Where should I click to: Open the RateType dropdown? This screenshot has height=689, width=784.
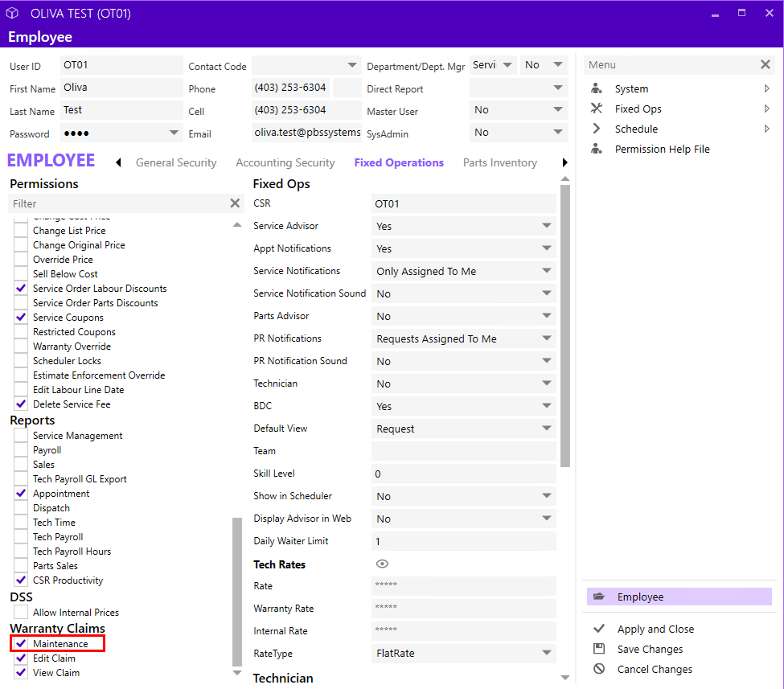point(463,653)
